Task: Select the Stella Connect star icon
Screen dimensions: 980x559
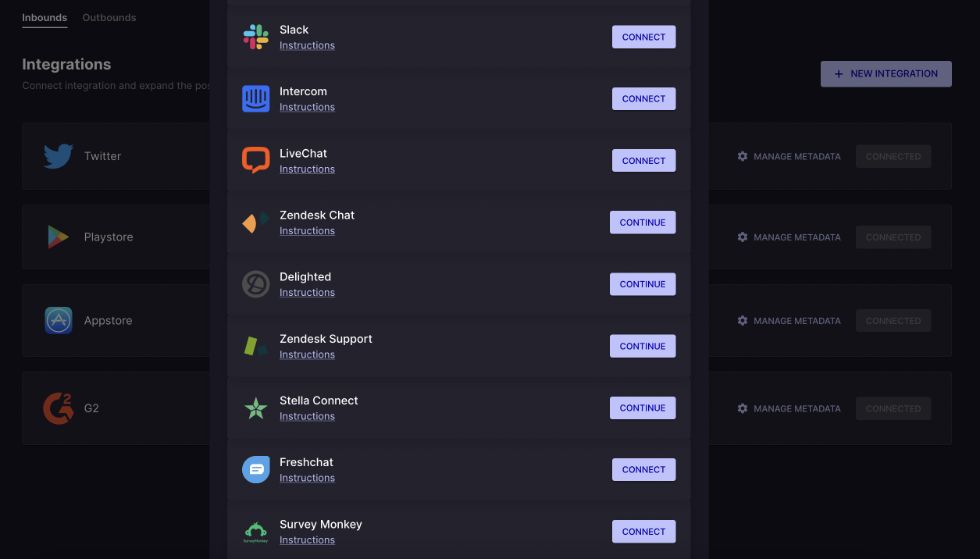Action: [255, 408]
